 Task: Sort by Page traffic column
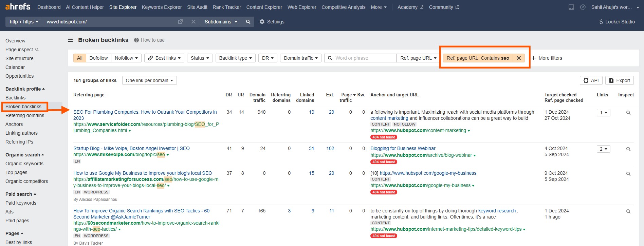point(348,97)
